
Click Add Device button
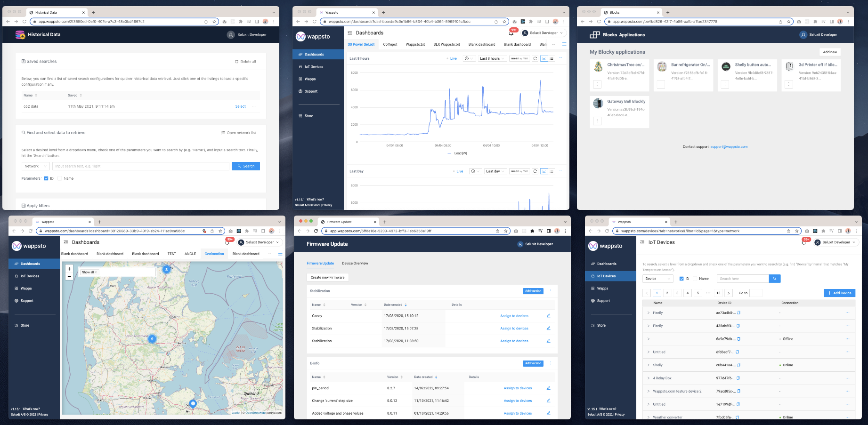(x=839, y=293)
